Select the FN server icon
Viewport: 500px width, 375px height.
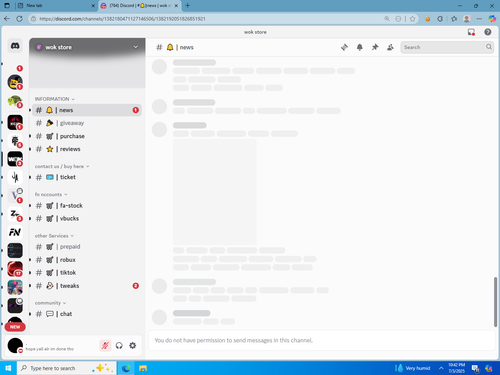(x=15, y=232)
